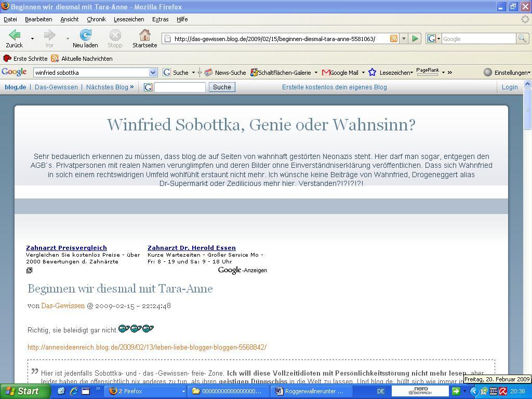Open the Chronik menu
Viewport: 532px width, 399px height.
click(96, 19)
